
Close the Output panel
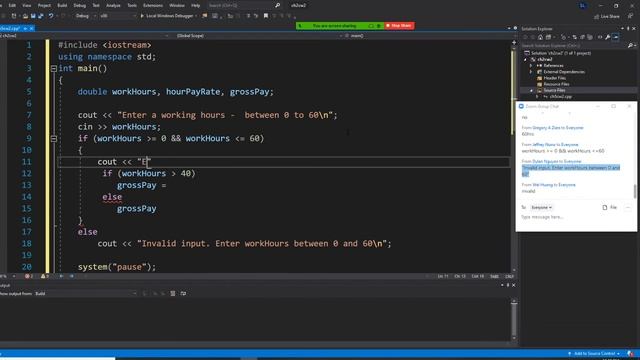513,285
